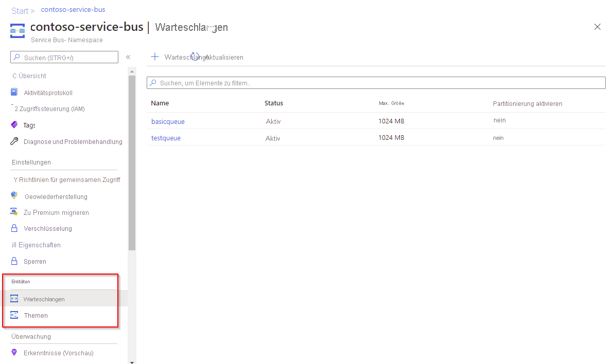The image size is (616, 364).
Task: Click the lock icon next to Sperren
Action: coord(14,261)
